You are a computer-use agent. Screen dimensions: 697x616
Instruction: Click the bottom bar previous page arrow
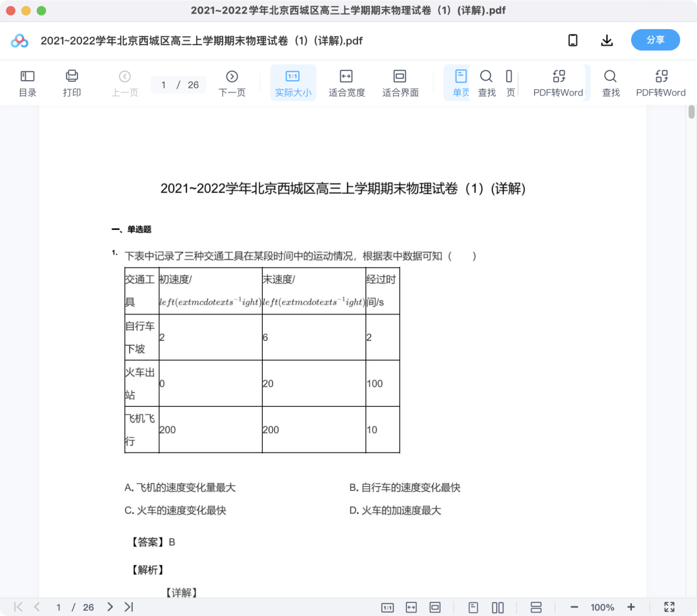[37, 607]
